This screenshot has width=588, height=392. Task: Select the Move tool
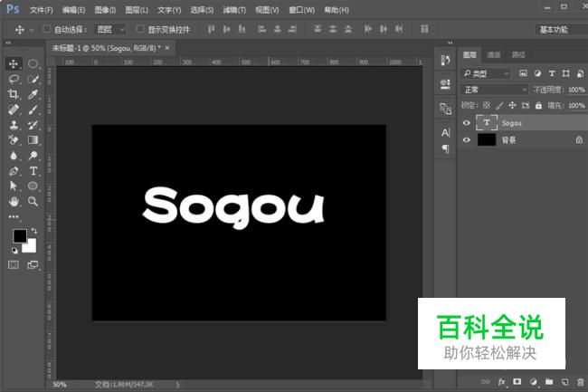click(14, 63)
